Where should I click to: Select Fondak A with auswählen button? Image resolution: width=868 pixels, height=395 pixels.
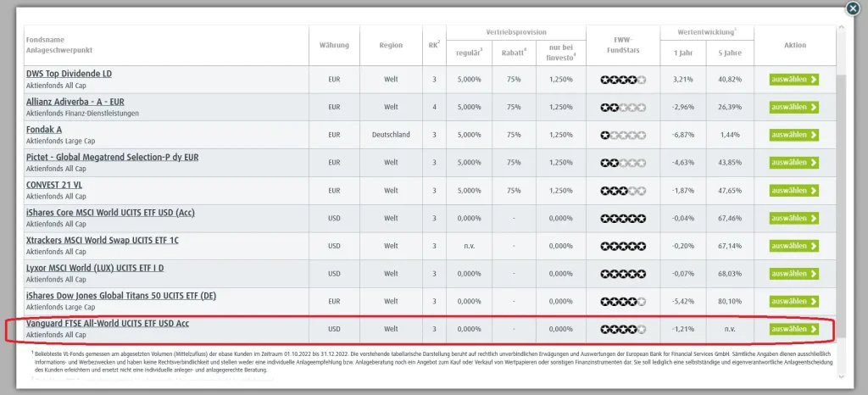click(x=794, y=135)
